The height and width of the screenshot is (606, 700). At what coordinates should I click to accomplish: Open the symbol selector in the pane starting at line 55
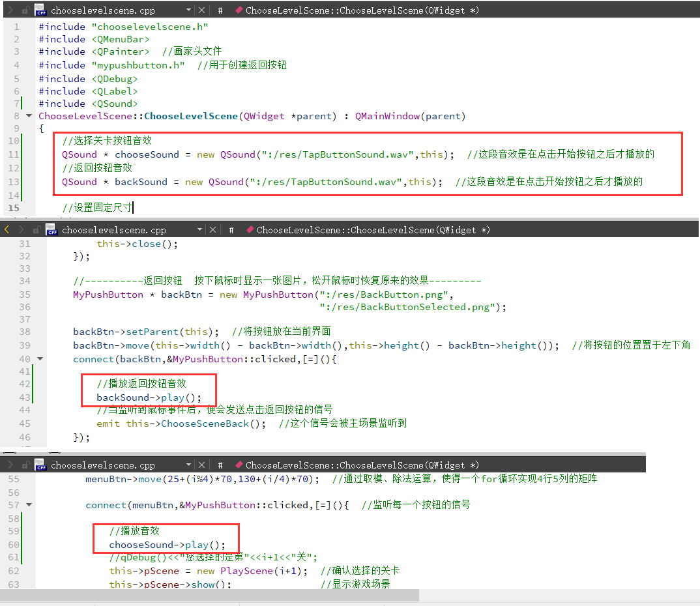click(362, 465)
